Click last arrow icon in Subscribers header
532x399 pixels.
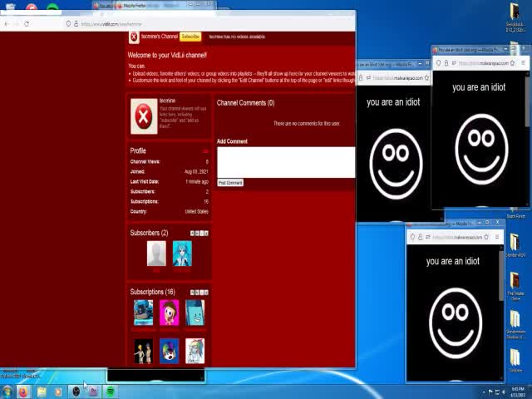tap(206, 234)
